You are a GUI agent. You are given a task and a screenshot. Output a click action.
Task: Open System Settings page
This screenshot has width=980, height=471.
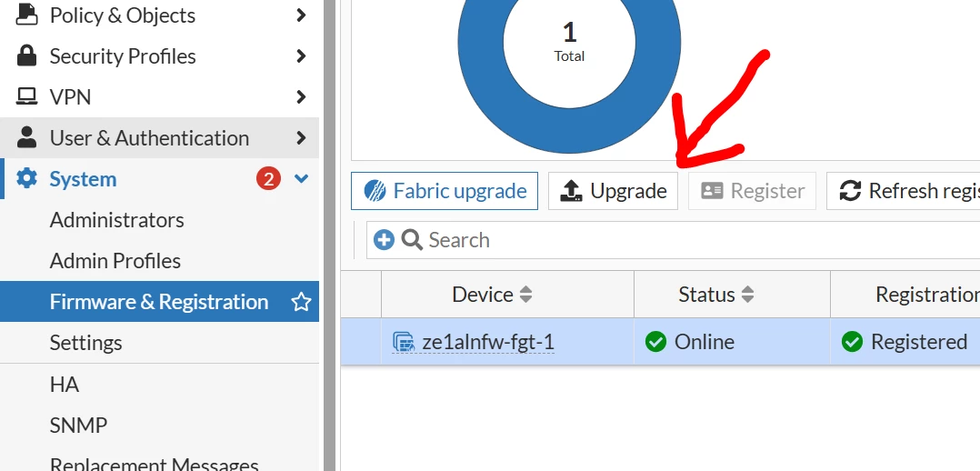pos(85,343)
